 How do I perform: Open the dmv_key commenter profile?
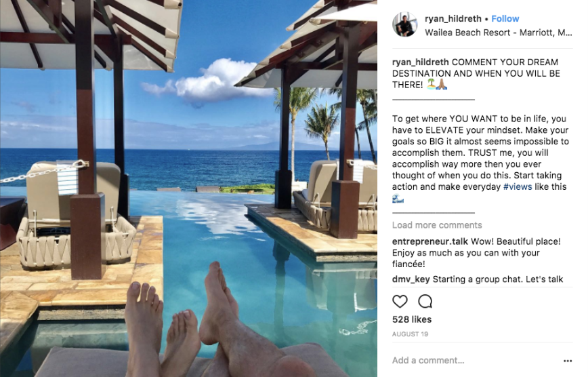click(x=411, y=279)
